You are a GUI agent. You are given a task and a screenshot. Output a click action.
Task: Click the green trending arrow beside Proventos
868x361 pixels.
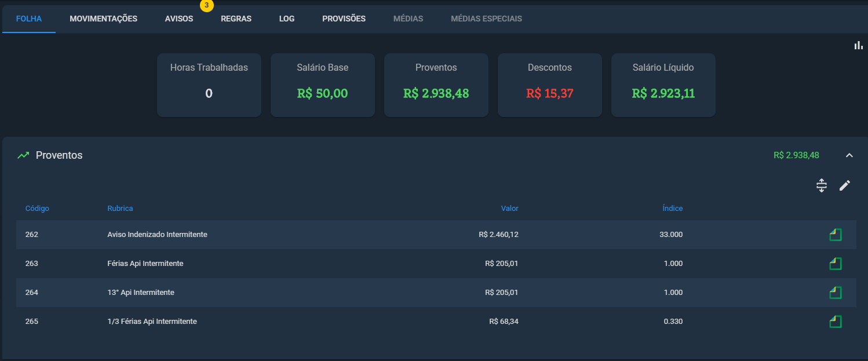(23, 155)
